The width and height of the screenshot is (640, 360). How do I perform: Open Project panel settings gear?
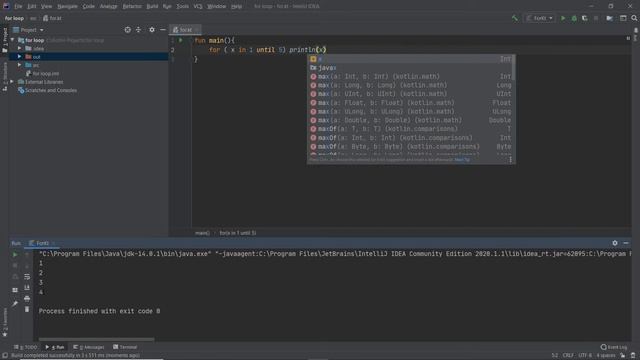(x=152, y=30)
